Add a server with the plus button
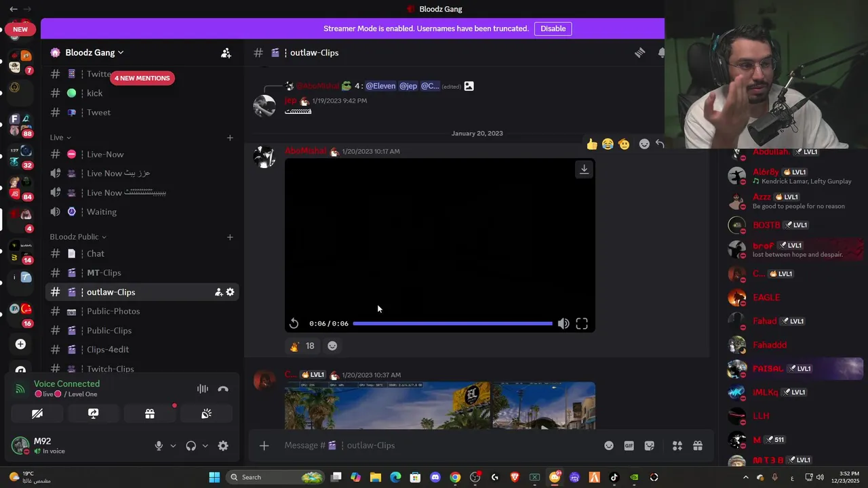868x488 pixels. click(x=20, y=344)
